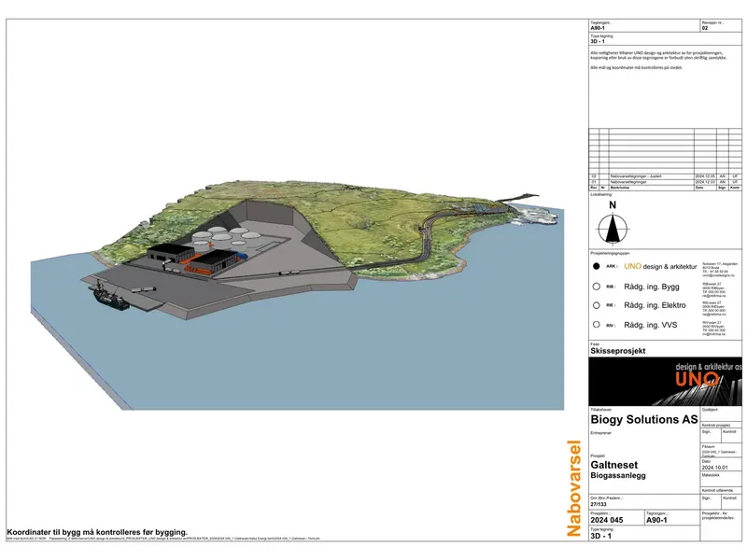Screen dimensions: 747x560
Task: Click the ship at the quay
Action: click(x=110, y=297)
